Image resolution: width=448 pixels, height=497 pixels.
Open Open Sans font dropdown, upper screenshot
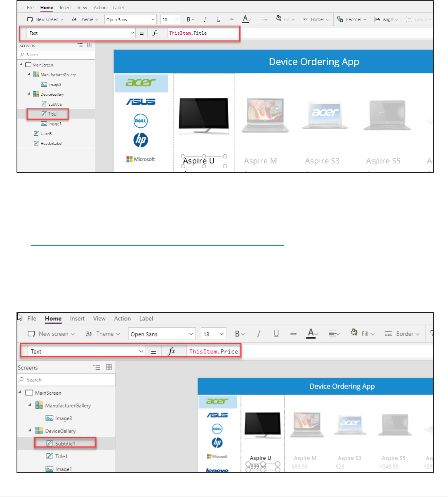click(x=131, y=19)
